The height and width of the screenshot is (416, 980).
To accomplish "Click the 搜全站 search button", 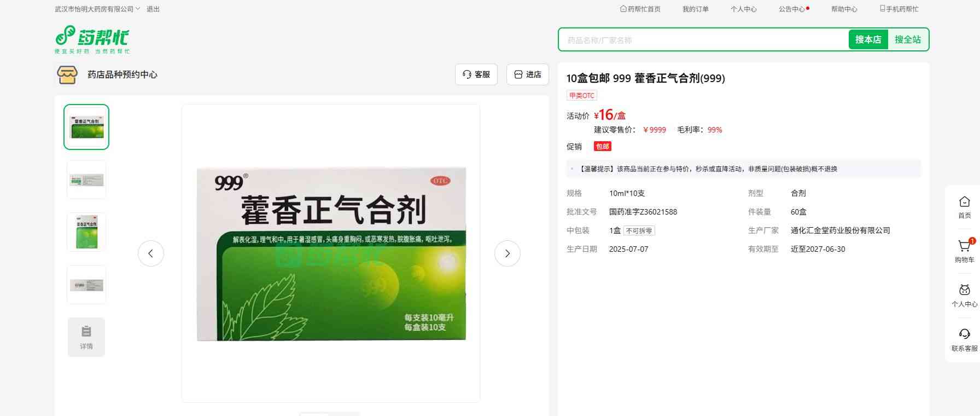I will point(907,39).
